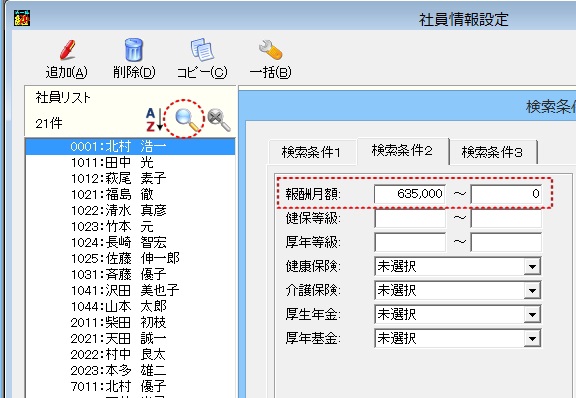Expand the 厚年基金 dropdown

tap(532, 338)
